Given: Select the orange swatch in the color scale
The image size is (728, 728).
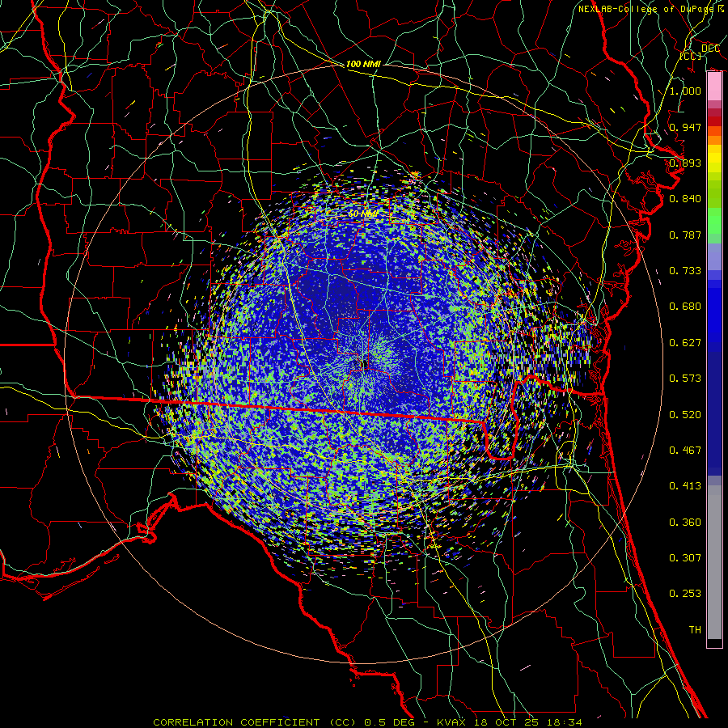Looking at the screenshot, I should [x=714, y=140].
